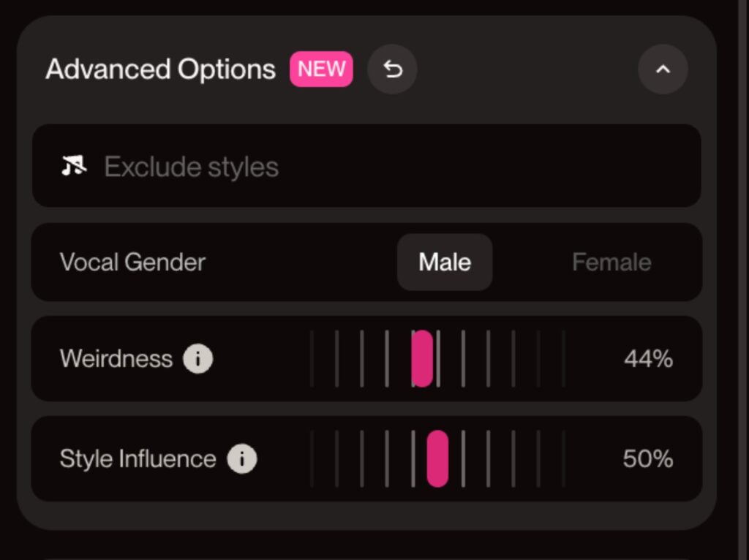The image size is (749, 560).
Task: Click the pink Style Influence slider handle
Action: [x=437, y=459]
